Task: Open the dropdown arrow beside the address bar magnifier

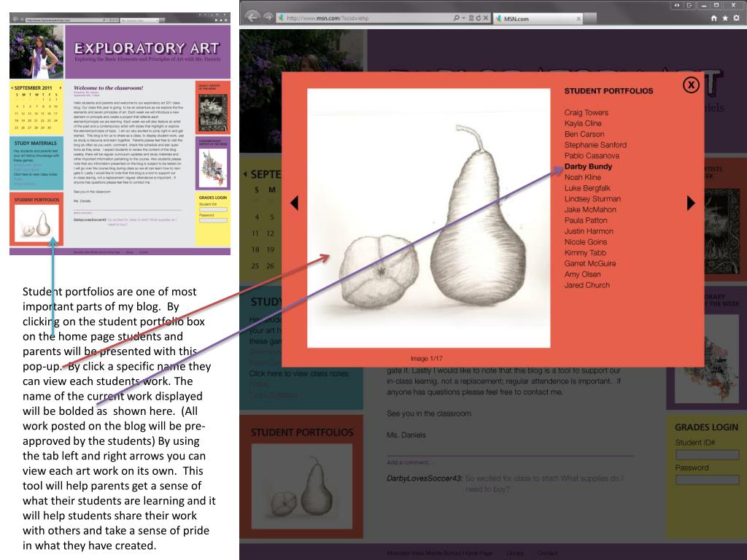Action: [x=463, y=18]
